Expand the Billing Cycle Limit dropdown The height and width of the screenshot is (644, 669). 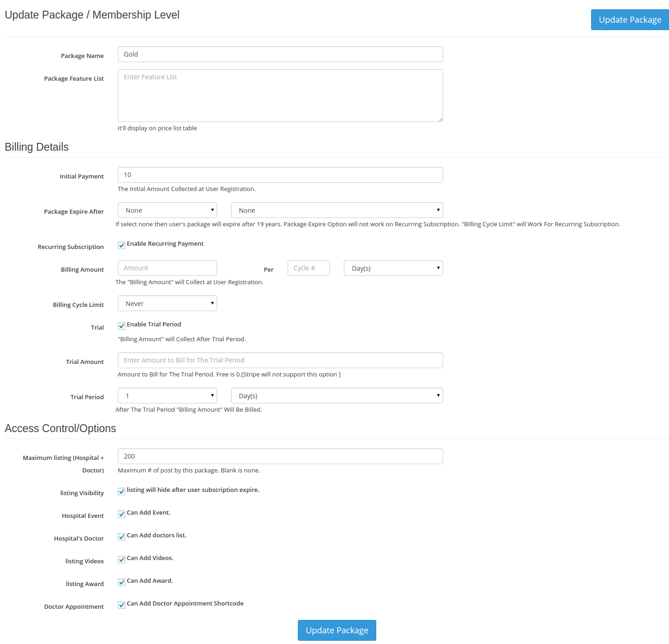167,304
